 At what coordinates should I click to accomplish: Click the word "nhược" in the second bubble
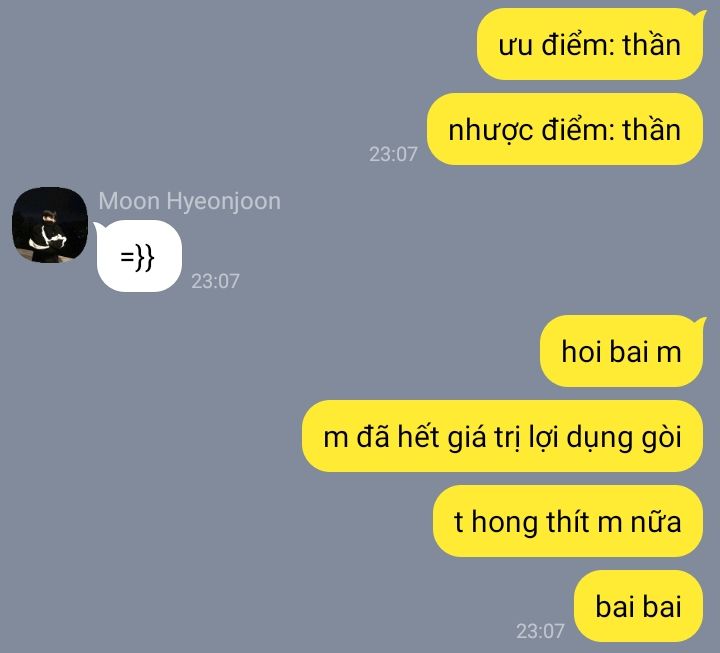coord(490,130)
